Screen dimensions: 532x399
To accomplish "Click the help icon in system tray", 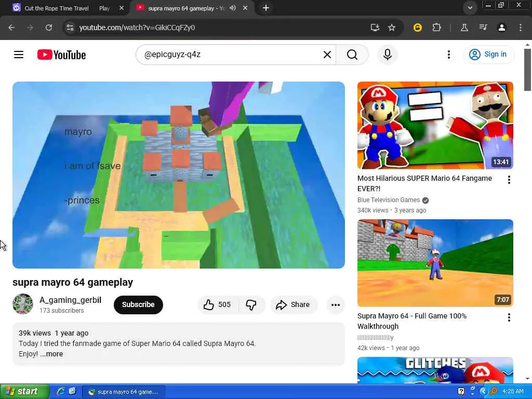I will click(x=461, y=392).
